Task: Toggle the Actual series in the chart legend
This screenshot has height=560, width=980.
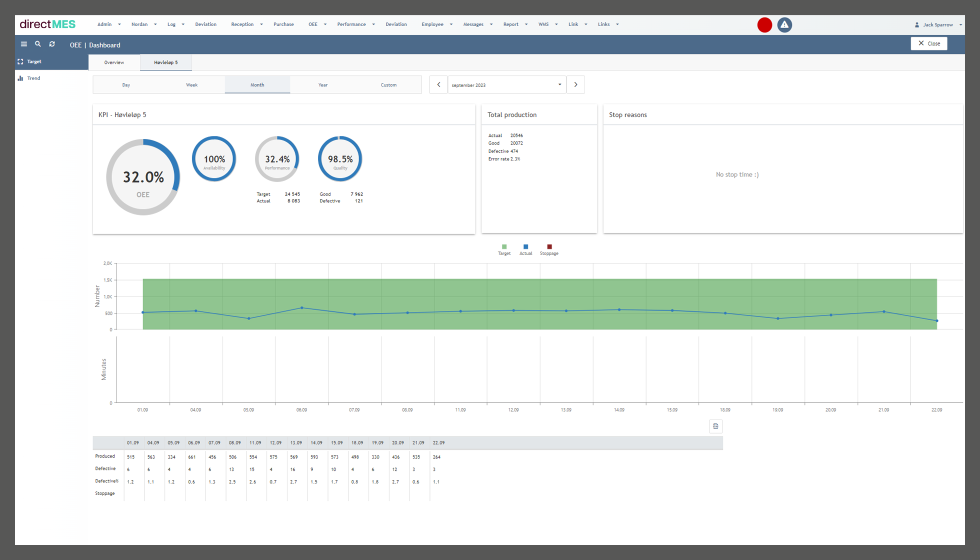Action: (x=525, y=249)
